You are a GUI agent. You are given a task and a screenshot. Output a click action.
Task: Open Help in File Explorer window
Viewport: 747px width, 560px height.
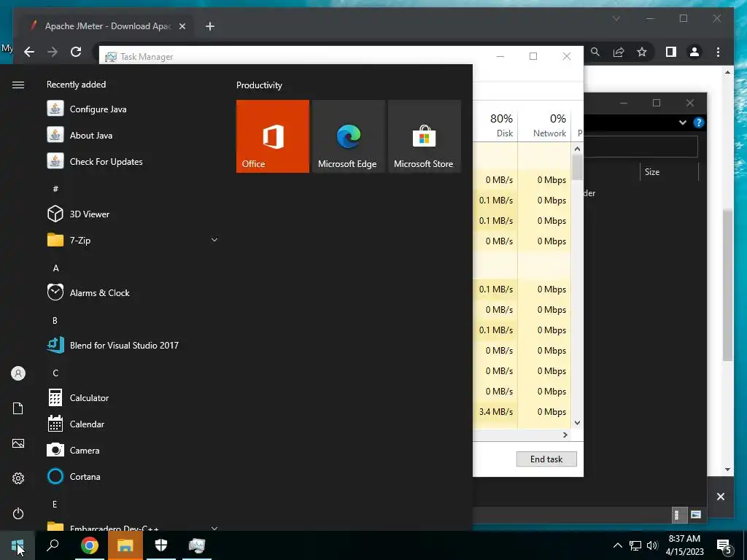tap(698, 122)
